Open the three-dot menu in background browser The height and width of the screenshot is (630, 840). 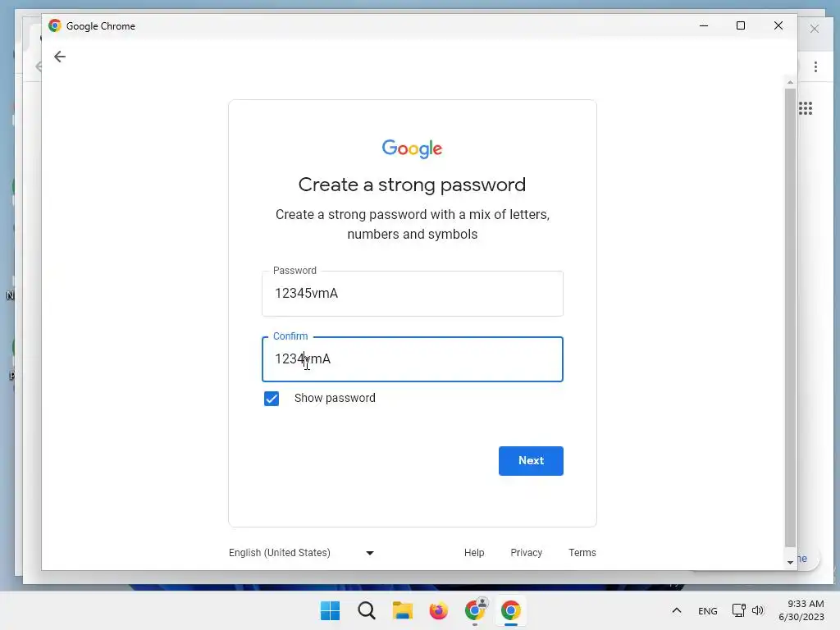tap(815, 66)
